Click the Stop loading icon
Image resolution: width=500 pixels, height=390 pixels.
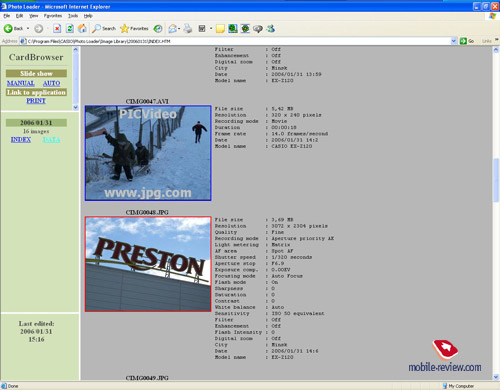(57, 29)
